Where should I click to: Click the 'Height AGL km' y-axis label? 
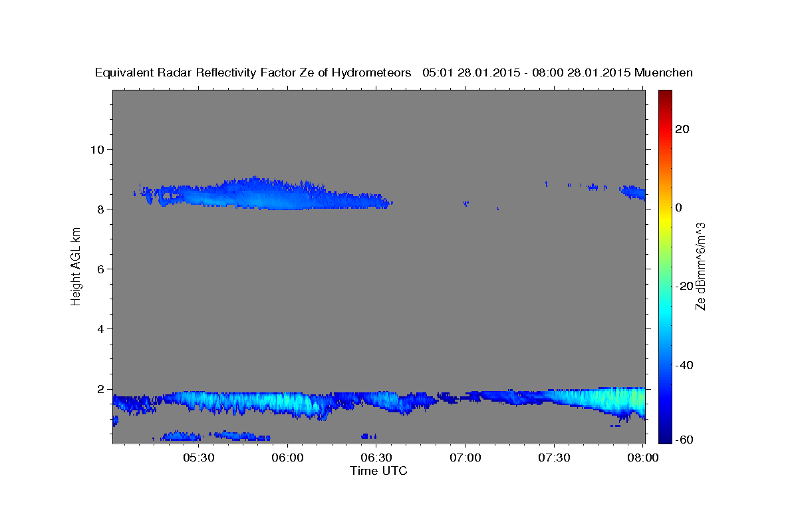tap(76, 266)
